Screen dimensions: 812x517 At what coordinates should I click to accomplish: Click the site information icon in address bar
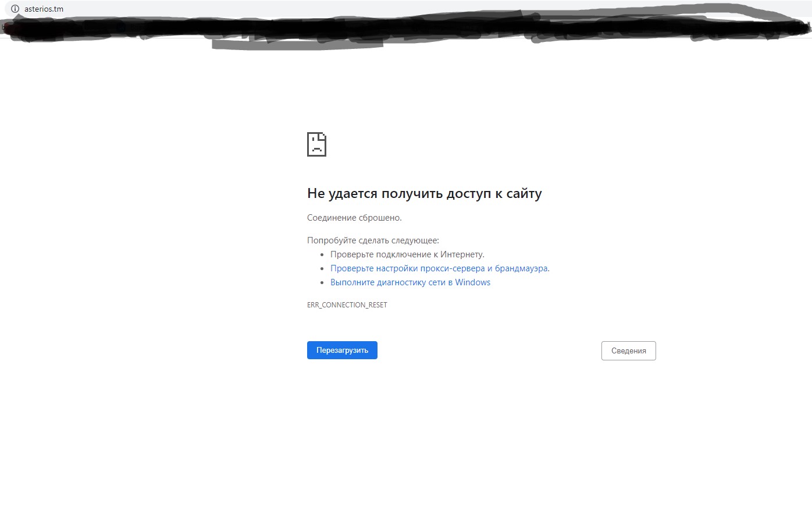pos(15,9)
